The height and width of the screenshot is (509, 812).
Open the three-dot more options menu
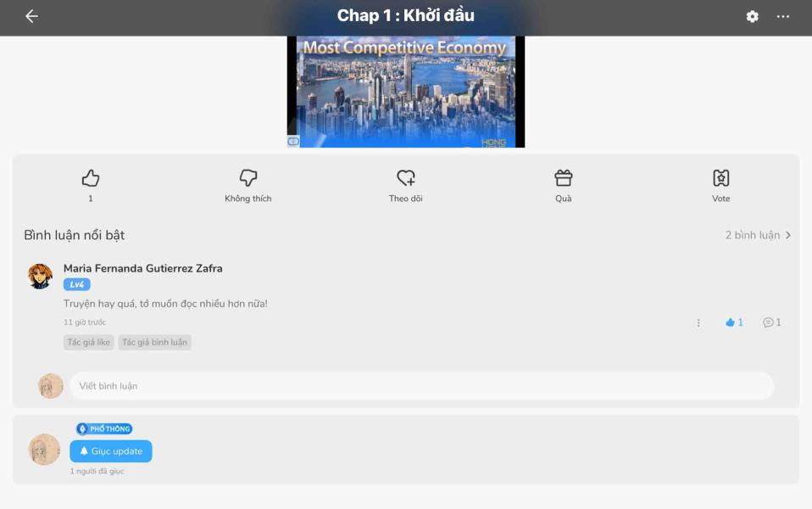[x=782, y=17]
